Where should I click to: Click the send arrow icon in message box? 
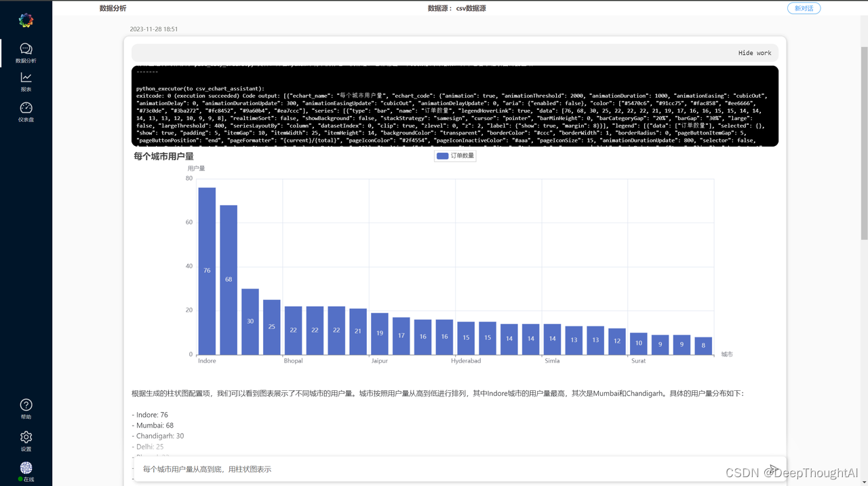(772, 469)
